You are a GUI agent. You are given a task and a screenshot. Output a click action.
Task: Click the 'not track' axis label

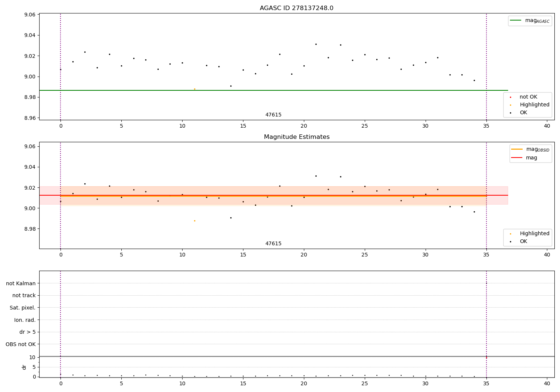point(24,296)
